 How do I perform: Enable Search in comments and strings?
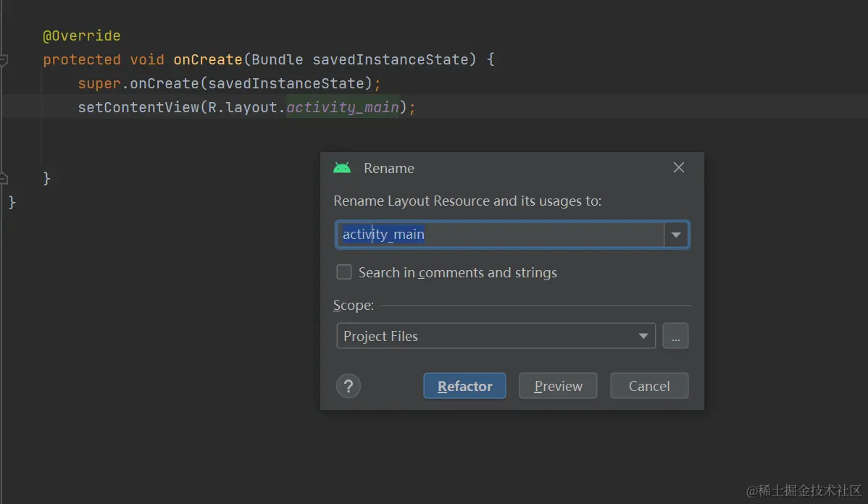tap(343, 272)
